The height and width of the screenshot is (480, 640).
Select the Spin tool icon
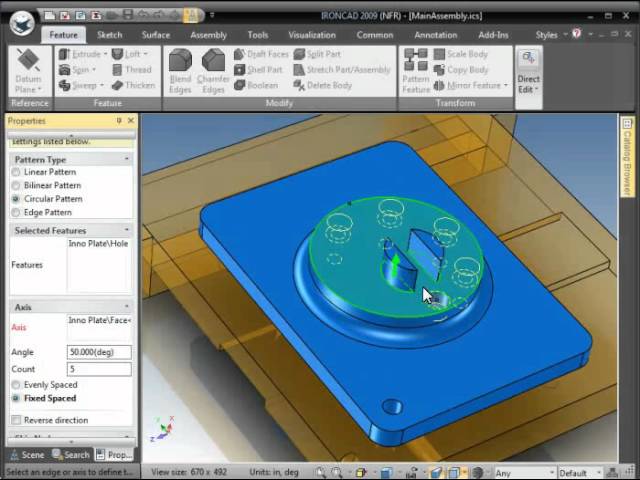[64, 69]
